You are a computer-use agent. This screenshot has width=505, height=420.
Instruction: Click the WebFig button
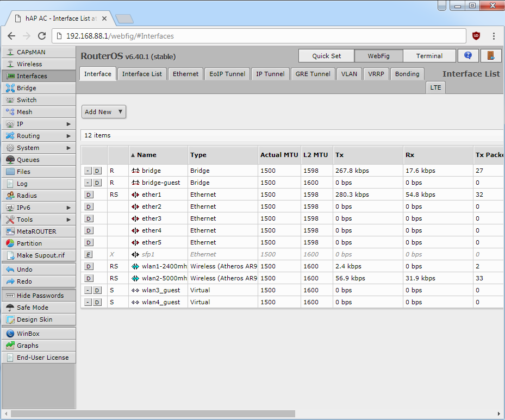point(378,55)
